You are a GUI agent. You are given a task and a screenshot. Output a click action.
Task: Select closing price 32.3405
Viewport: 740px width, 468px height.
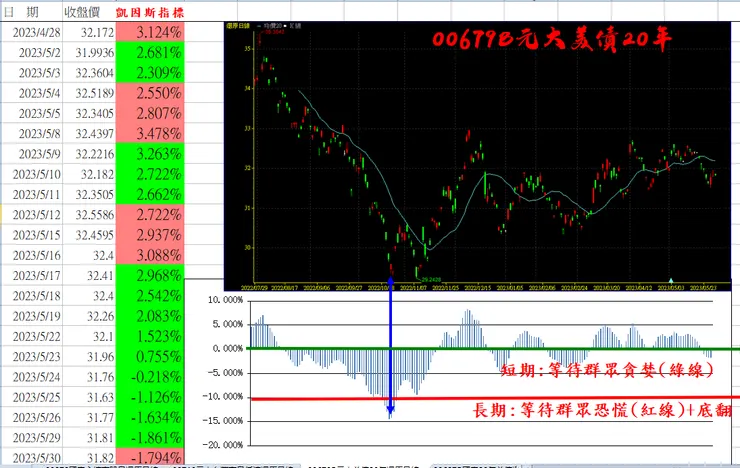89,113
